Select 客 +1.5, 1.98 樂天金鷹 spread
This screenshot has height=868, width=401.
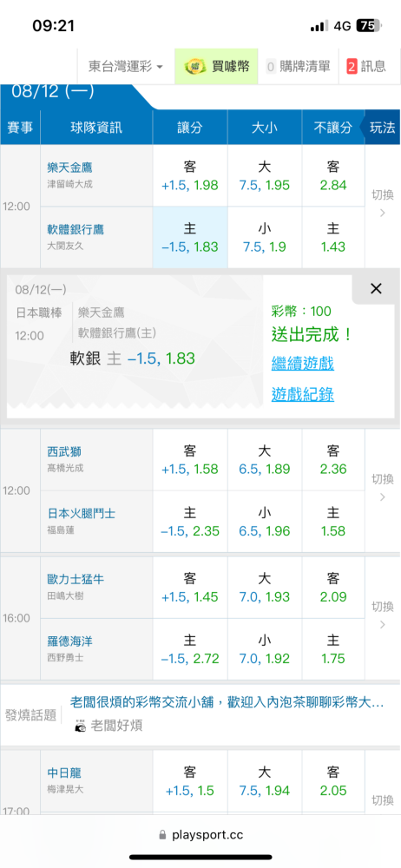tap(190, 175)
